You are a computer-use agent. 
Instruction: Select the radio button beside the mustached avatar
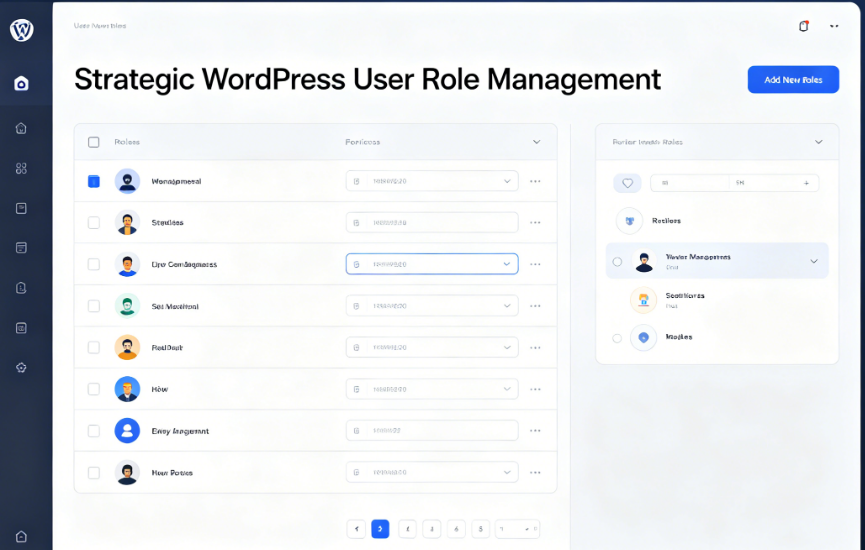pos(617,262)
